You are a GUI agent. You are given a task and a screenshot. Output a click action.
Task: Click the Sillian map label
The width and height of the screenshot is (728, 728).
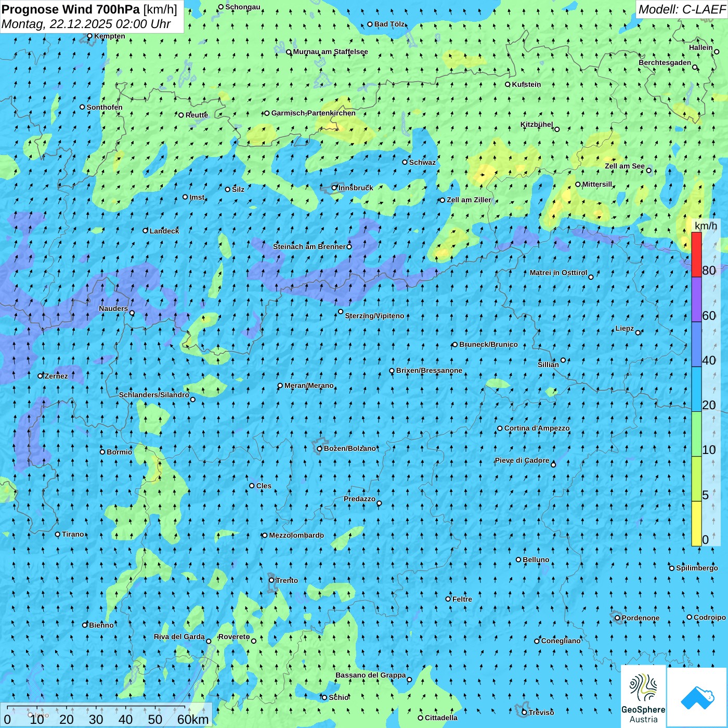(548, 365)
